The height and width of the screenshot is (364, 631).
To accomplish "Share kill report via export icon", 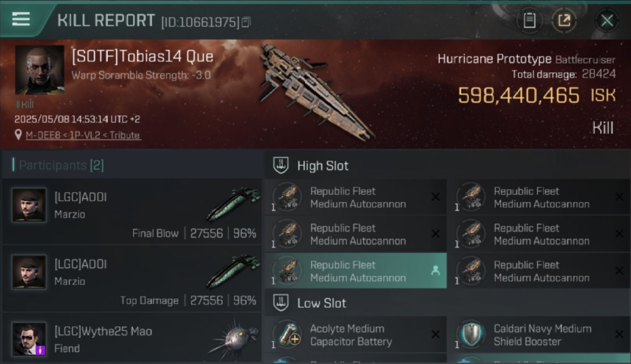I will (564, 20).
